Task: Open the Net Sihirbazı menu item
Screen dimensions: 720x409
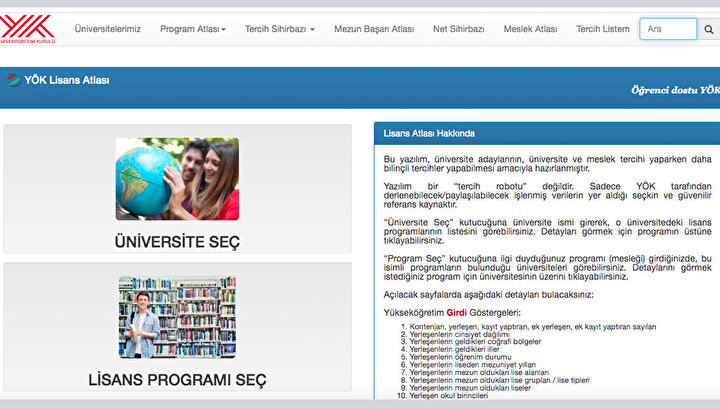Action: point(458,29)
